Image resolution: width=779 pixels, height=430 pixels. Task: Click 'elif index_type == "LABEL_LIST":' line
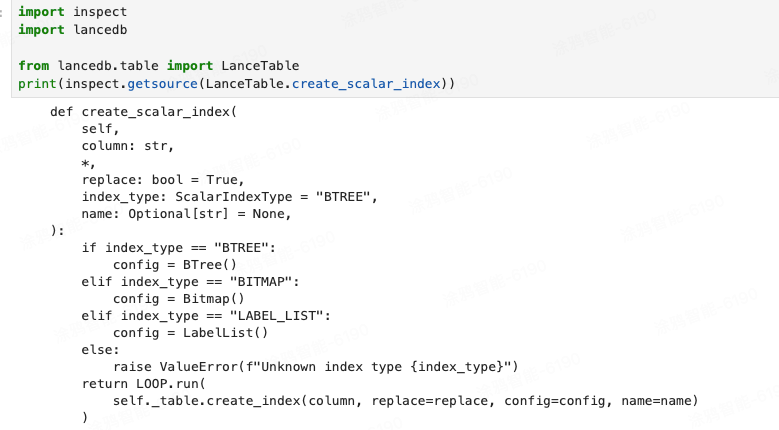[206, 316]
